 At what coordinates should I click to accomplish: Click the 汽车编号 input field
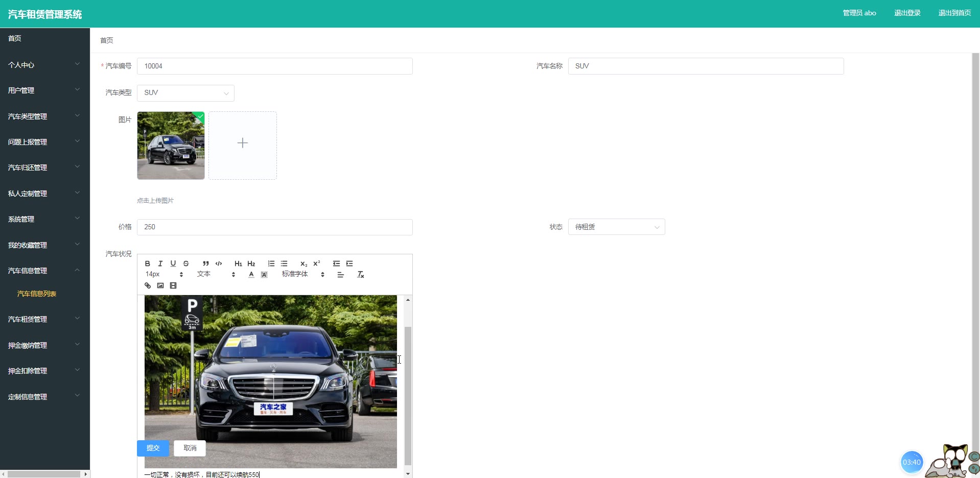275,66
